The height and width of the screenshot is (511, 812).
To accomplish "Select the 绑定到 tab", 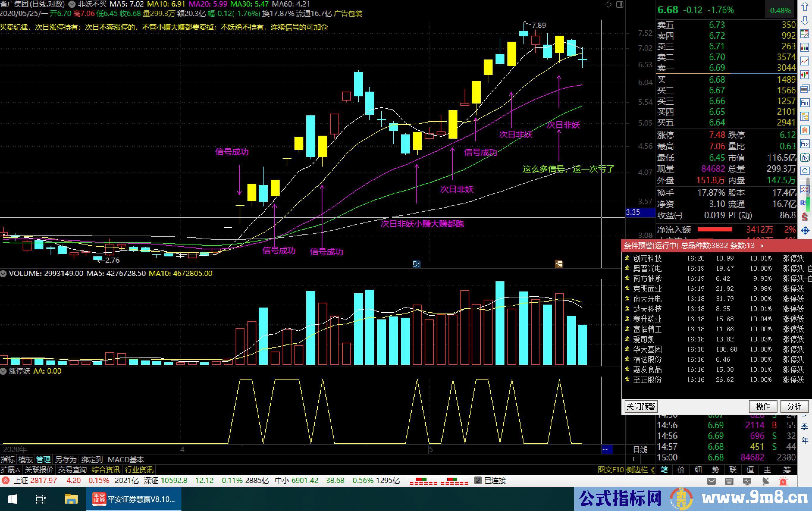I will pyautogui.click(x=92, y=459).
